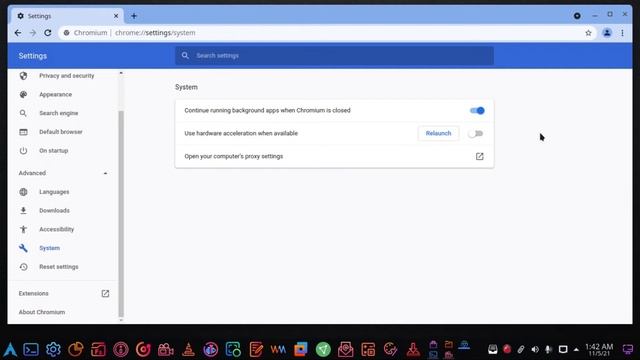Image resolution: width=640 pixels, height=360 pixels.
Task: Expand hidden system tray icons
Action: click(x=576, y=349)
